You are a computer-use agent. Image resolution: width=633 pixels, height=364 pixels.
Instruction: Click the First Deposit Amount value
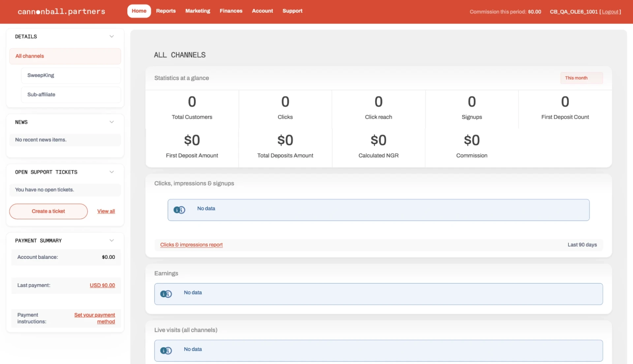192,140
